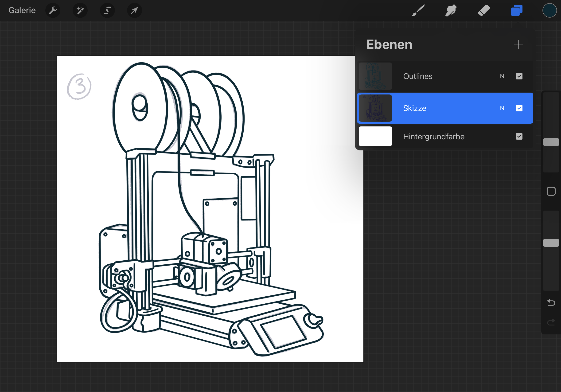Viewport: 561px width, 392px height.
Task: Activate the Transform arrow tool
Action: 134,11
